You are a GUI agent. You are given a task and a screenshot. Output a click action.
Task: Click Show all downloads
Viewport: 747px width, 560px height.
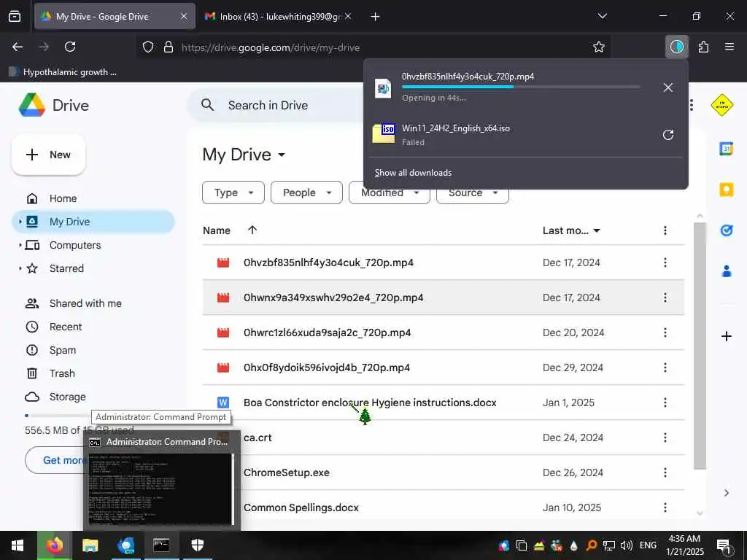(413, 173)
